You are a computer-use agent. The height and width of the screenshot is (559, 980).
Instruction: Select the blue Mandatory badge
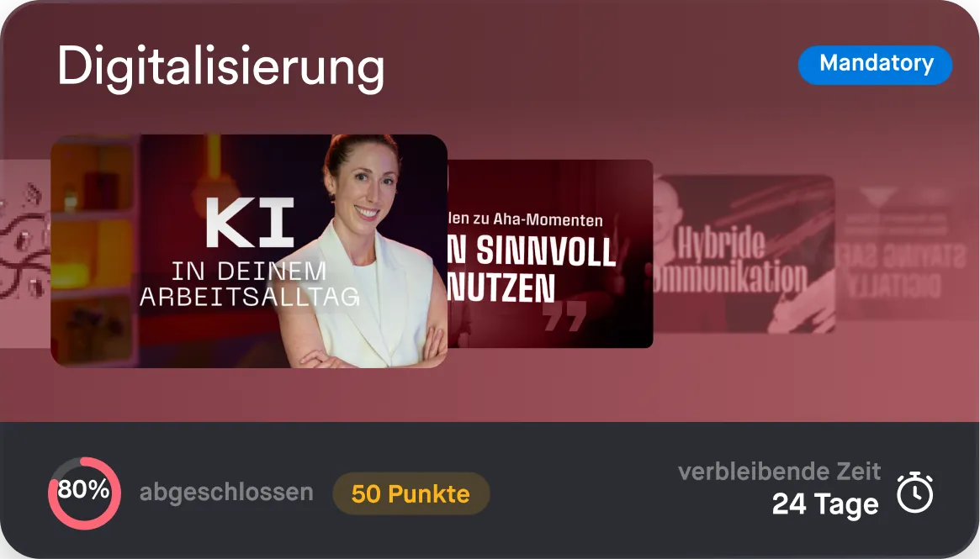click(875, 65)
